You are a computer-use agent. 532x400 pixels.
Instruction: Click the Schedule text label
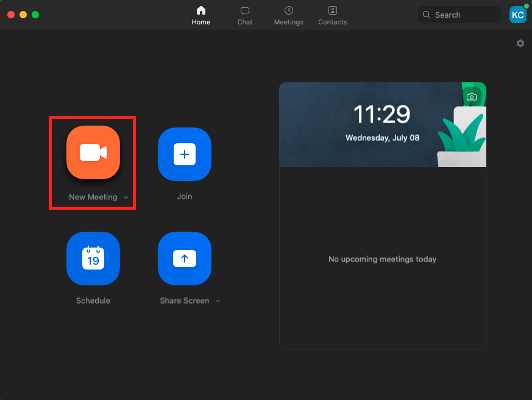click(x=93, y=301)
